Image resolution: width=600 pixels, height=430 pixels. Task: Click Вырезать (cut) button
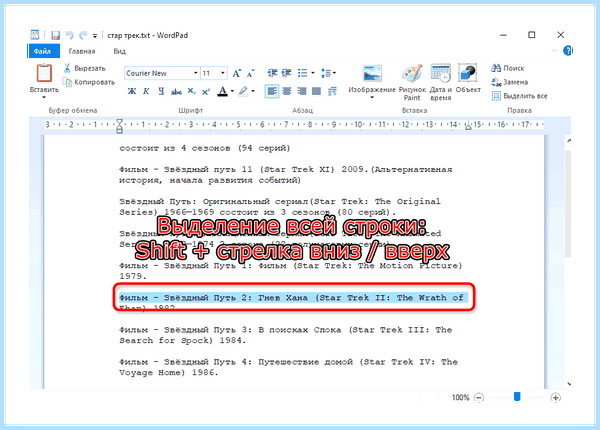pyautogui.click(x=85, y=68)
